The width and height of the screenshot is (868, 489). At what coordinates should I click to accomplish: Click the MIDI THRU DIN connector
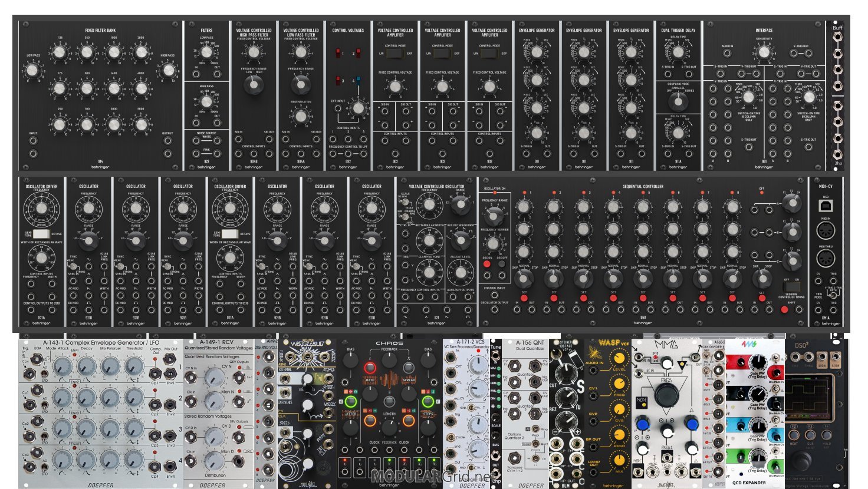826,258
